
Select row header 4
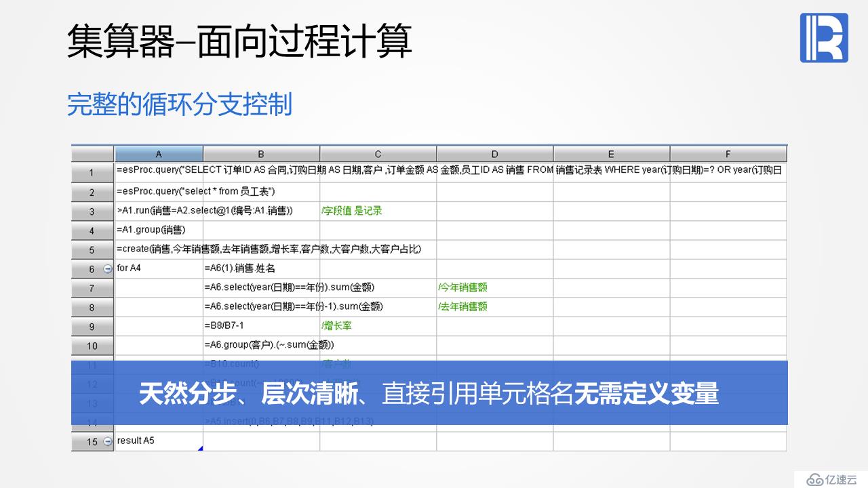pos(92,230)
